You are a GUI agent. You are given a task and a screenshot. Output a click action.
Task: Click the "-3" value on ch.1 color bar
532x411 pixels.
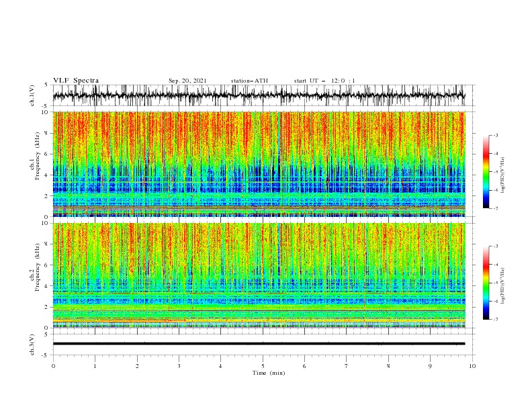coord(495,135)
